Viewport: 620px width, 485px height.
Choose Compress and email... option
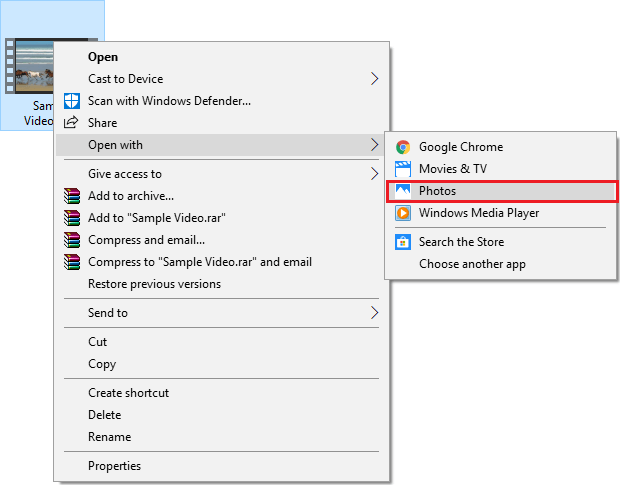(221, 240)
